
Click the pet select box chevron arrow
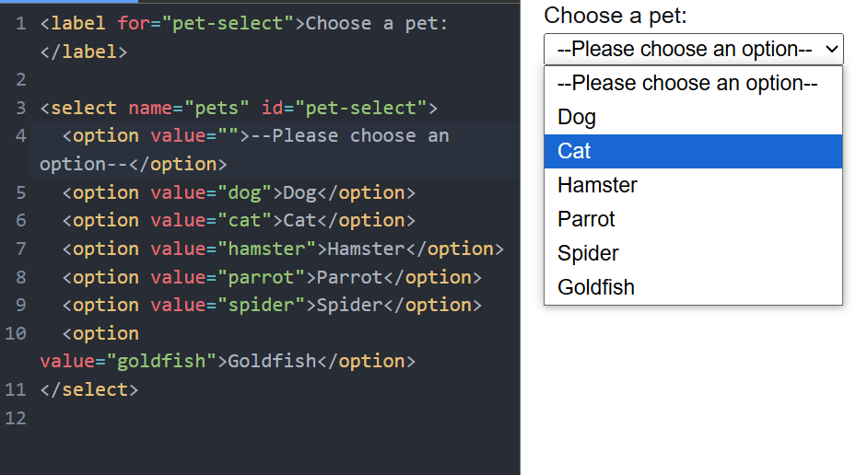831,49
